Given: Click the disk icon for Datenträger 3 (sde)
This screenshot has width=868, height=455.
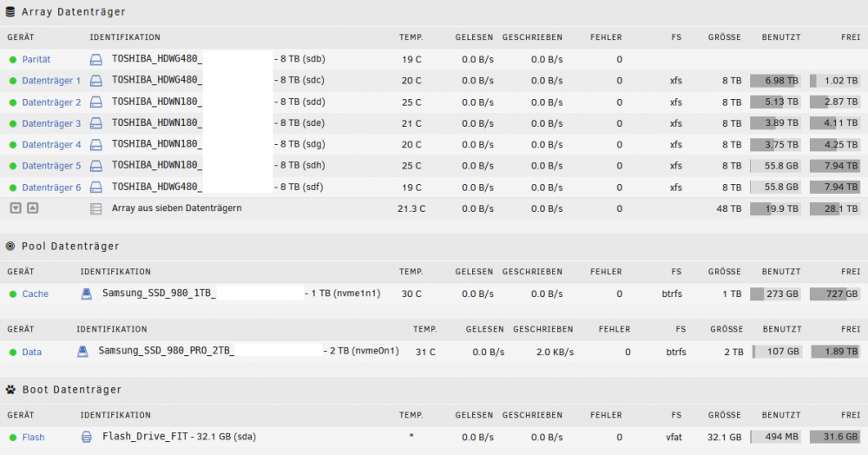Looking at the screenshot, I should (96, 123).
